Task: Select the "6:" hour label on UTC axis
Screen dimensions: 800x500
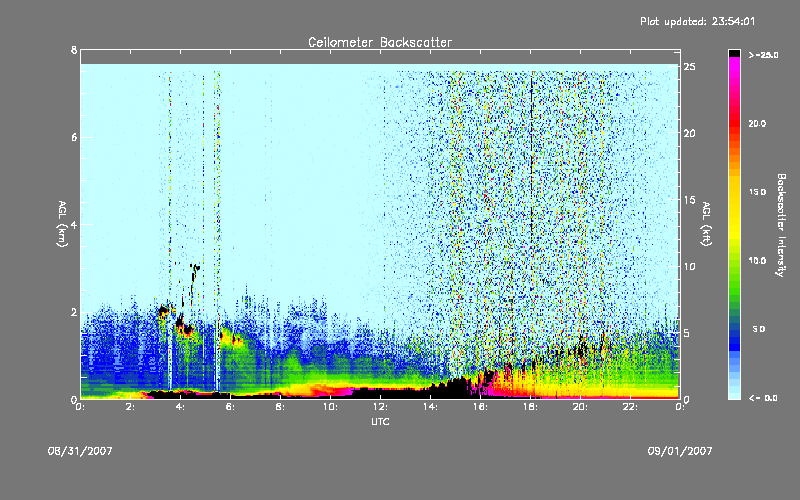Action: [231, 407]
